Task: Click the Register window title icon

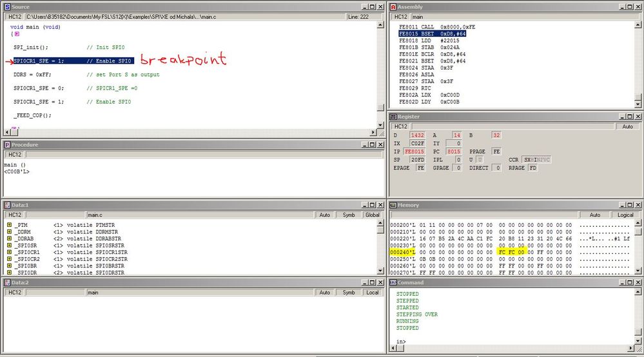Action: [x=393, y=117]
